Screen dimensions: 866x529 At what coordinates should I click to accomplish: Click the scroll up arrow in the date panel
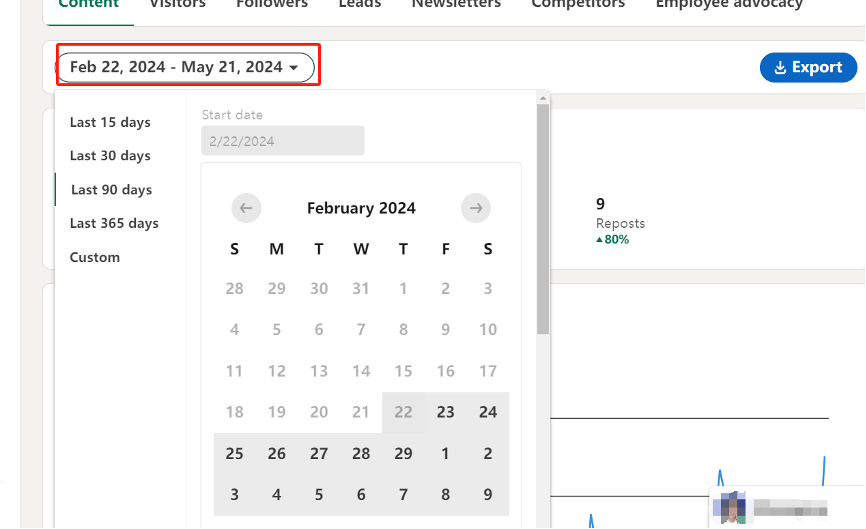pos(543,98)
